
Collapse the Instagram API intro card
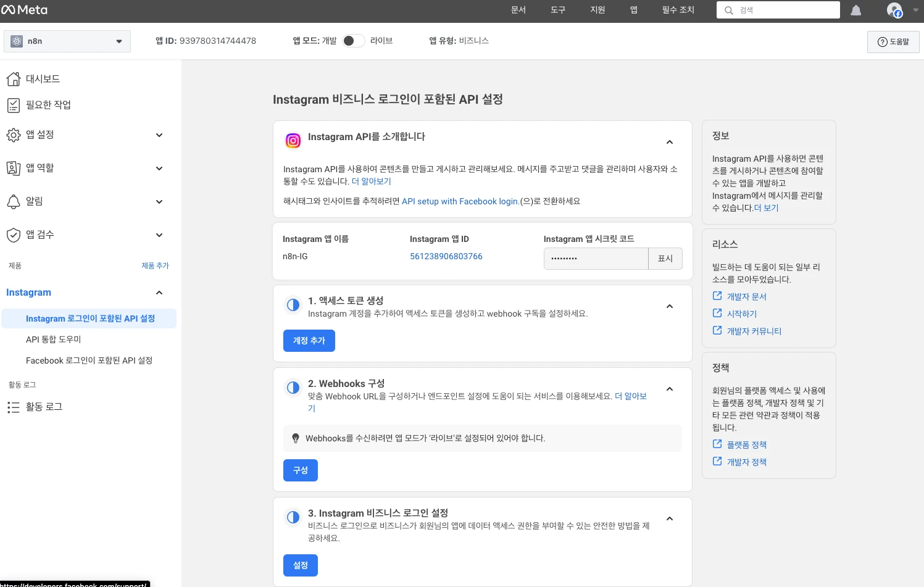pos(670,143)
